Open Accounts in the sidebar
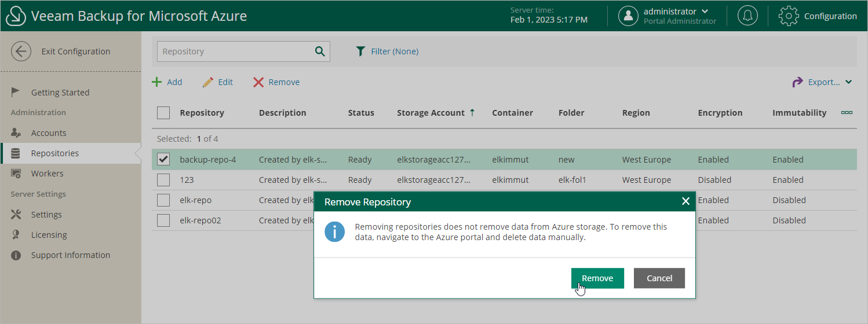Viewport: 868px width, 324px height. pos(49,133)
